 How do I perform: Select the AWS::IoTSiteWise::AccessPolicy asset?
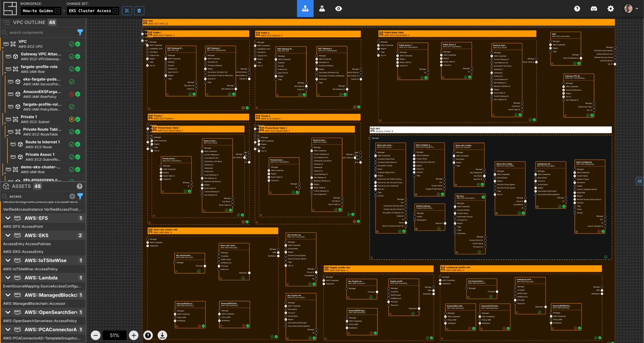(x=43, y=269)
